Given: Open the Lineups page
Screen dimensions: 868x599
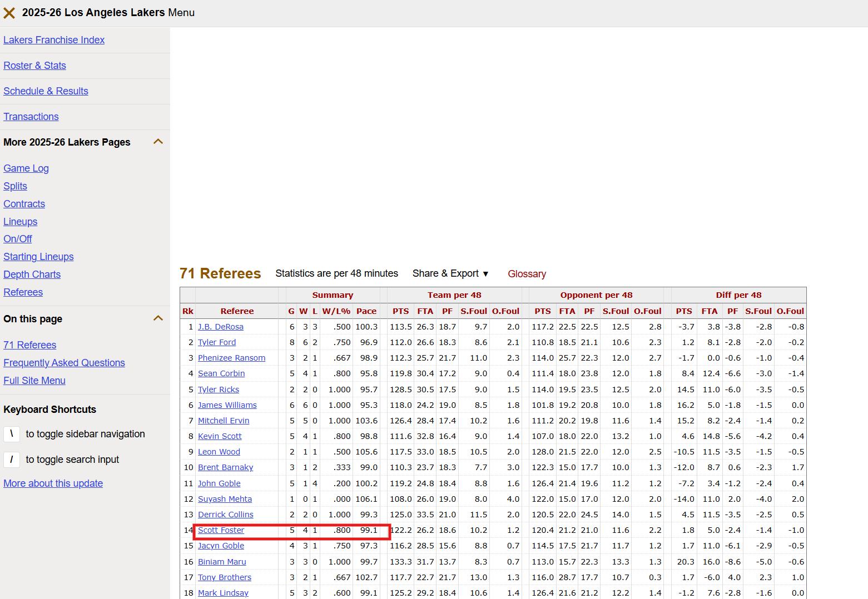Looking at the screenshot, I should [x=21, y=222].
